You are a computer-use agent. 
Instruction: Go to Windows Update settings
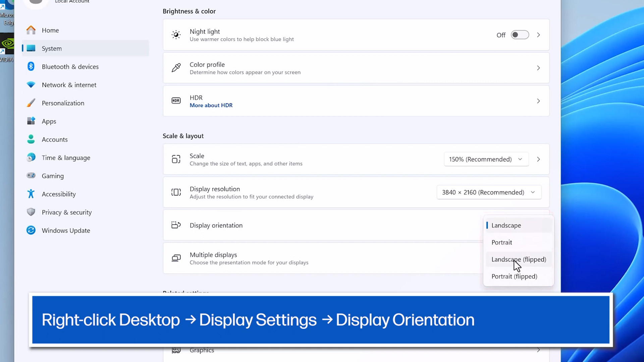(85, 230)
